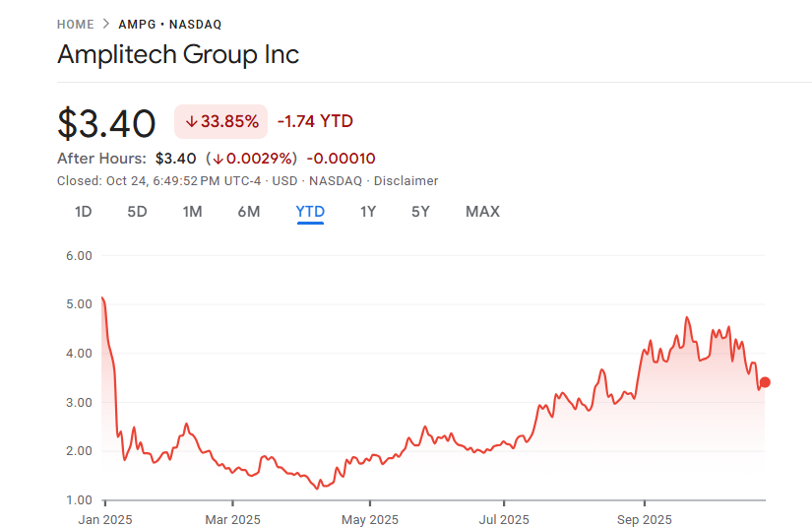Click the down-arrow in 33.85% badge
Viewport: 812px width, 527px height.
point(192,122)
